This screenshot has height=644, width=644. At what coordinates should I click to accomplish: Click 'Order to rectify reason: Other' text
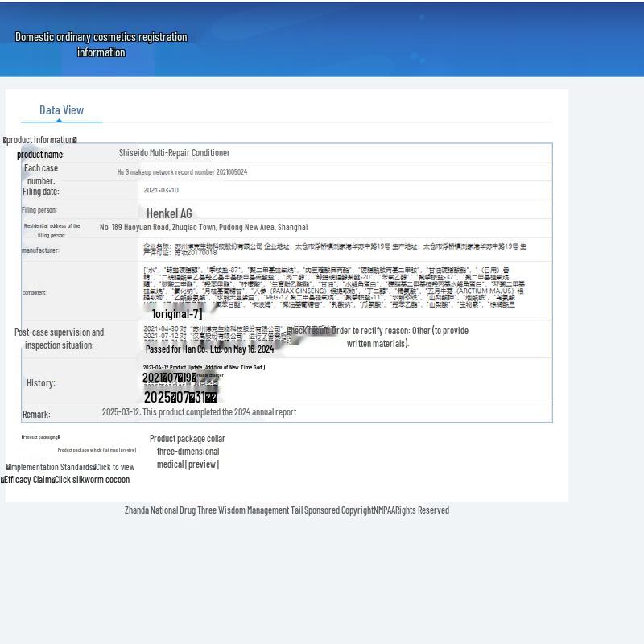tap(381, 331)
